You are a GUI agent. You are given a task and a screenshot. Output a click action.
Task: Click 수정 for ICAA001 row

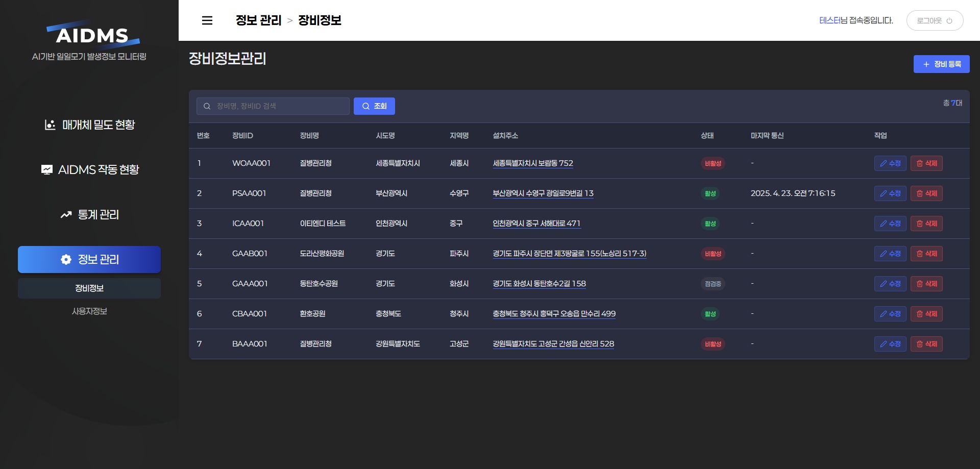[890, 224]
